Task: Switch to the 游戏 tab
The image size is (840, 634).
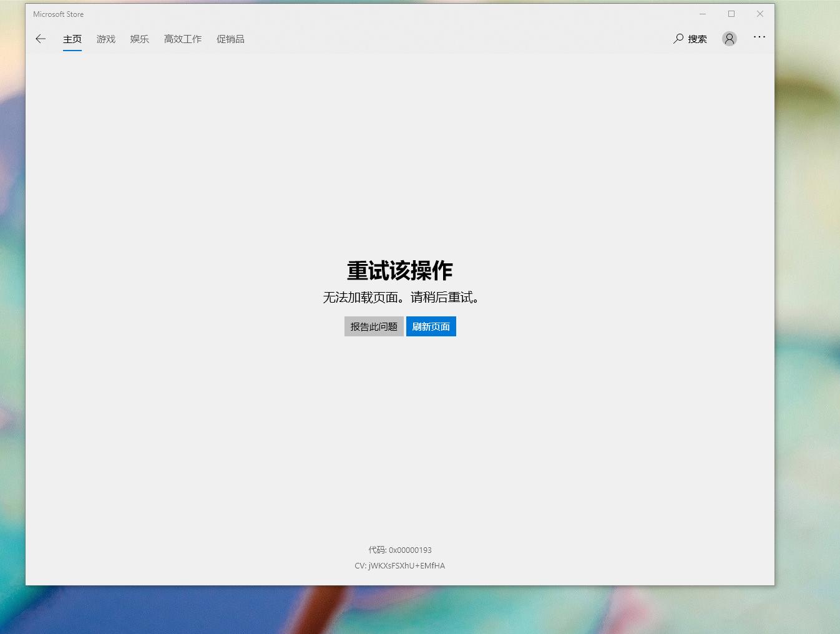Action: (x=106, y=39)
